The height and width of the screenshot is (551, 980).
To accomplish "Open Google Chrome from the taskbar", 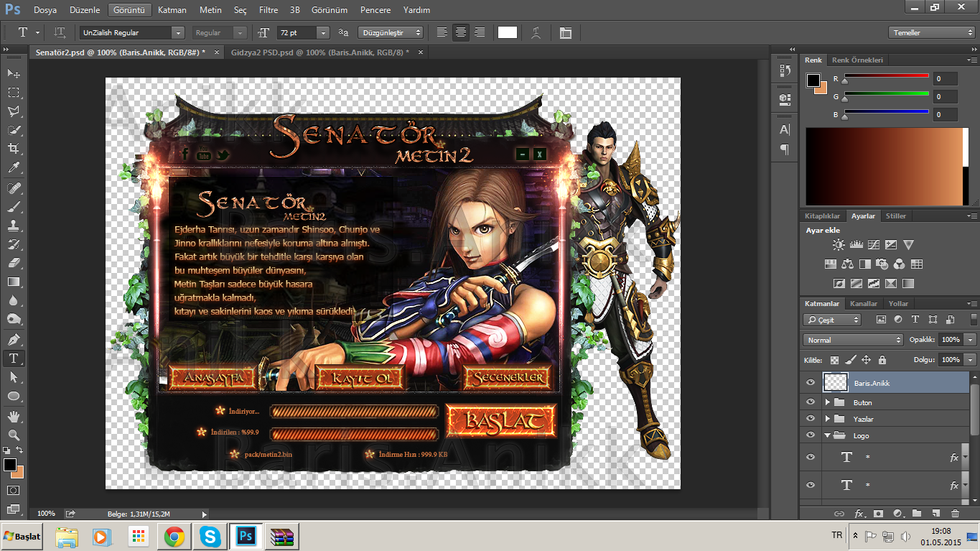I will pos(174,536).
